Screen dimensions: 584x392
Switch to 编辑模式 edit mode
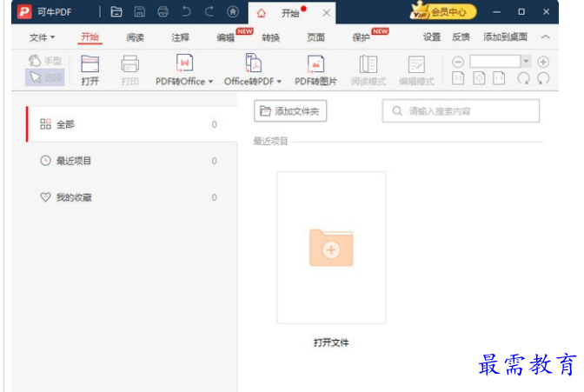[416, 70]
